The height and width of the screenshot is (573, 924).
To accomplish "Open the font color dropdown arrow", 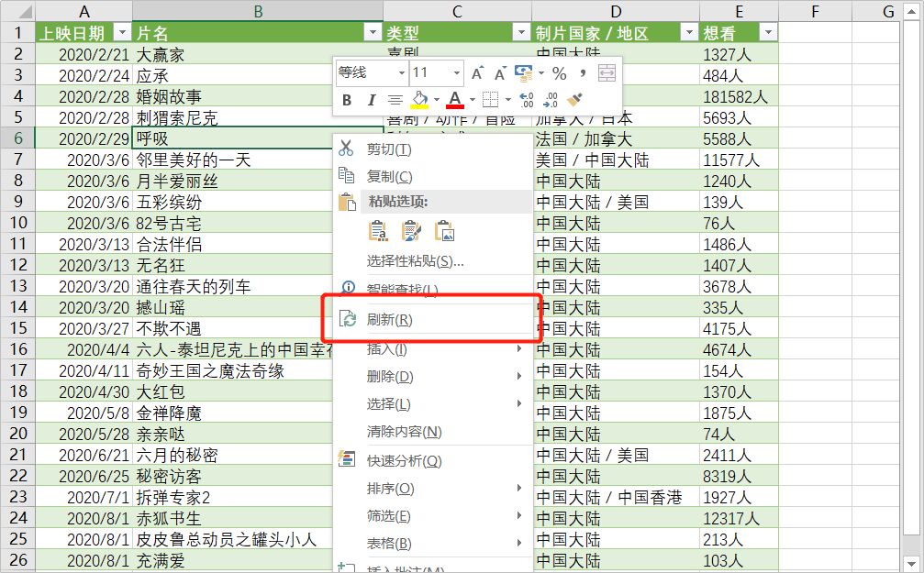I will coord(472,100).
